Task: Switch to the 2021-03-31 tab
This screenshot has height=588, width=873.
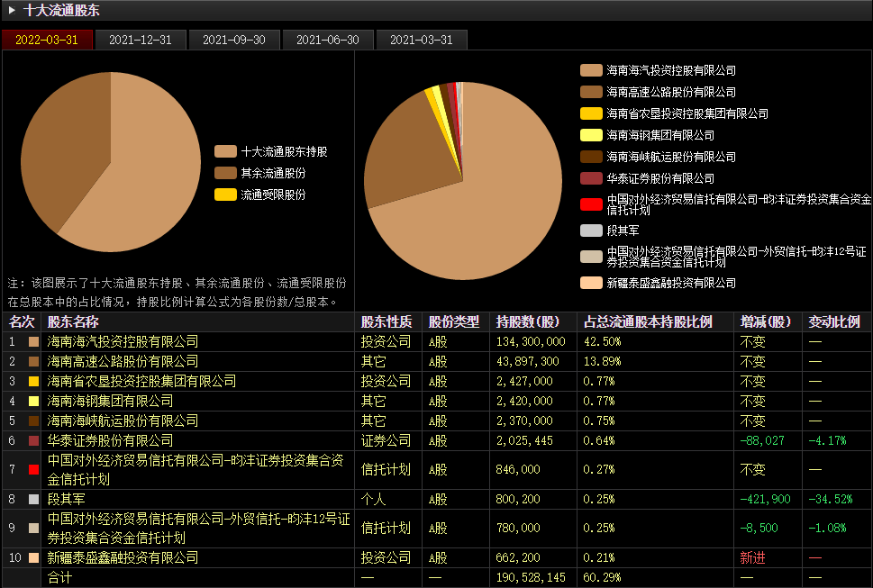Action: [422, 40]
